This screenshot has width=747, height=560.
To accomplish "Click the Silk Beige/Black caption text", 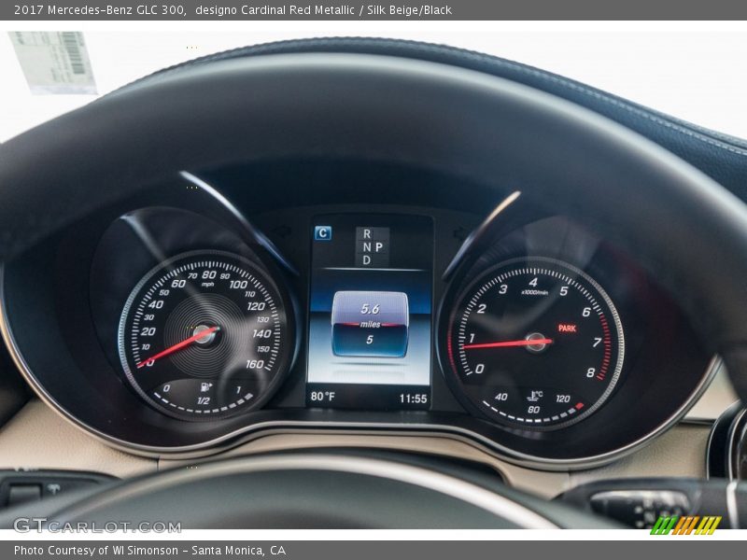I will pos(409,10).
